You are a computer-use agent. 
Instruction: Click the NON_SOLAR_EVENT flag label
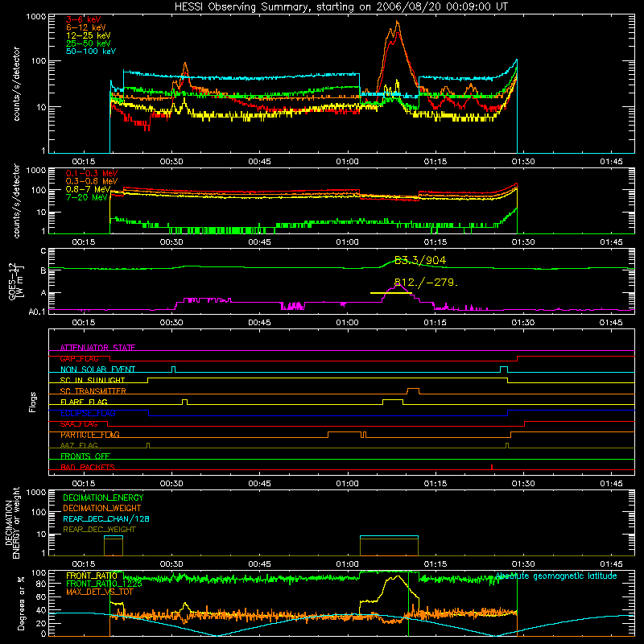pyautogui.click(x=97, y=369)
